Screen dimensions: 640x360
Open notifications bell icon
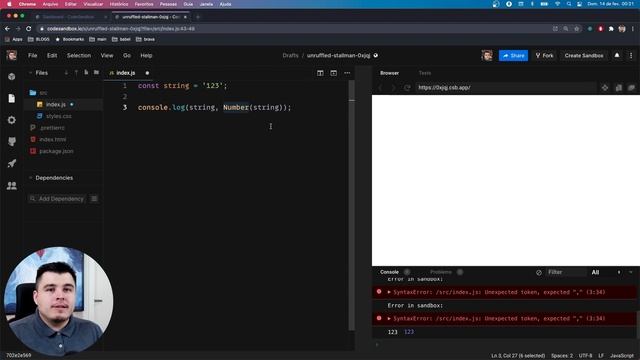click(x=617, y=55)
